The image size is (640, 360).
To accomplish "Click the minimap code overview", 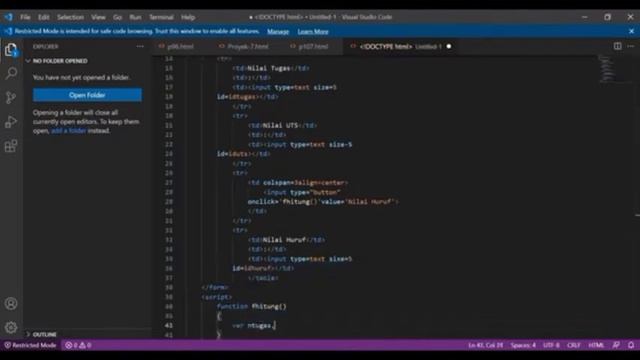I will click(x=608, y=69).
